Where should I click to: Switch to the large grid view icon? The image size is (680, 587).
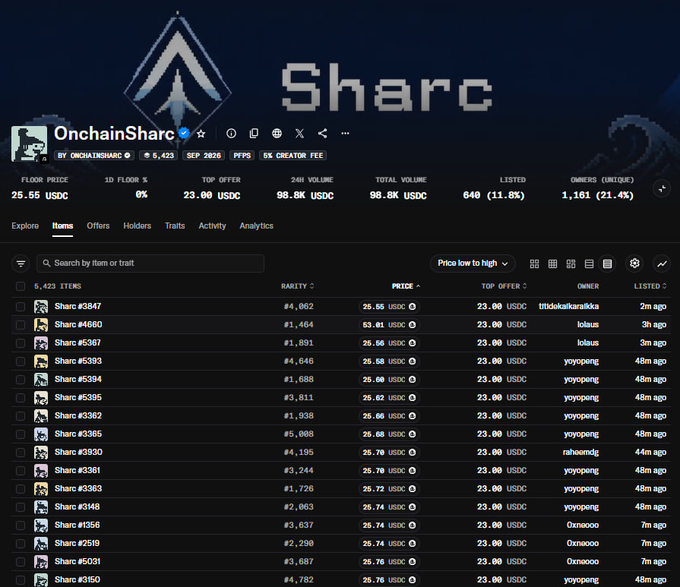[534, 264]
